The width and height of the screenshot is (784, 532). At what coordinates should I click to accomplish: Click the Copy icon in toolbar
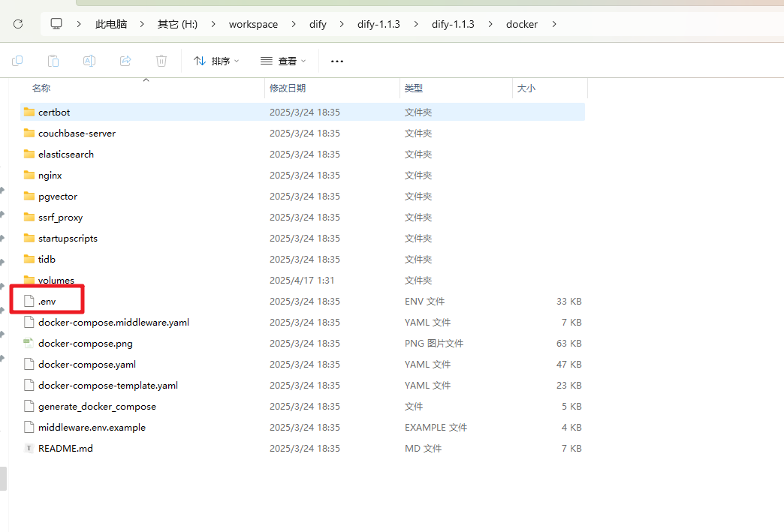(x=17, y=61)
